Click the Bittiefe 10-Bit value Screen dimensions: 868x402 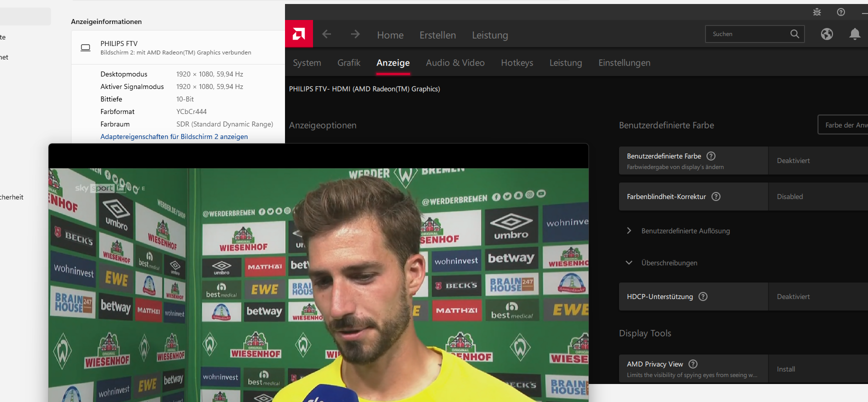185,99
